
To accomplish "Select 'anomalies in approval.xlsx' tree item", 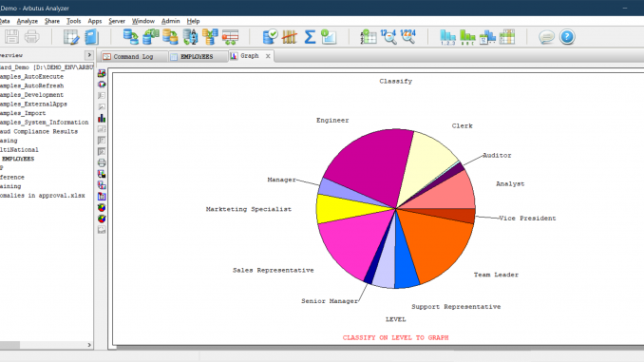I will [x=43, y=196].
